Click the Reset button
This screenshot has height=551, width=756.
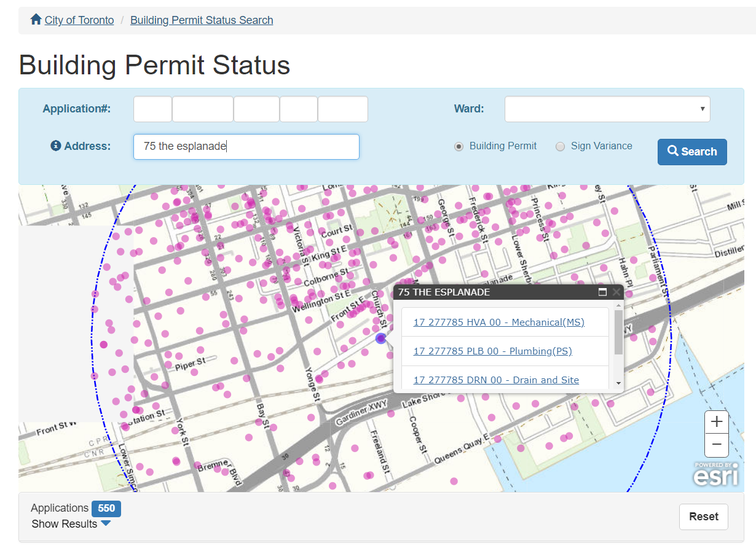704,517
